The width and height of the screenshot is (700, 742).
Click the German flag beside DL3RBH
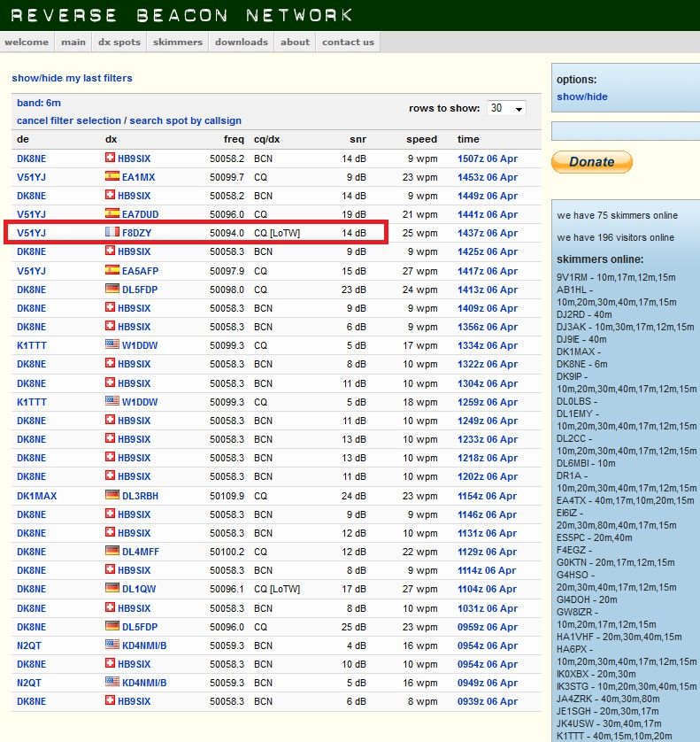click(x=112, y=495)
